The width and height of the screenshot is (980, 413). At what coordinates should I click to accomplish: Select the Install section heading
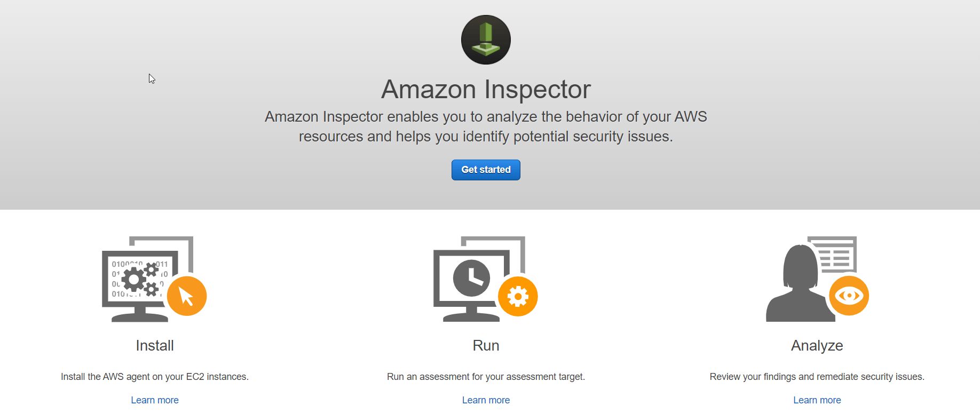154,345
